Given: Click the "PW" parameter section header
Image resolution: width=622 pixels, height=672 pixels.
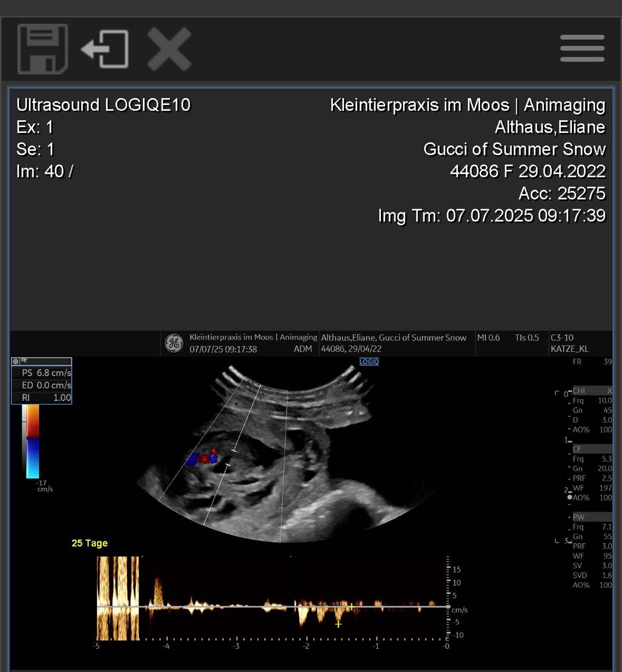Looking at the screenshot, I should coord(592,517).
